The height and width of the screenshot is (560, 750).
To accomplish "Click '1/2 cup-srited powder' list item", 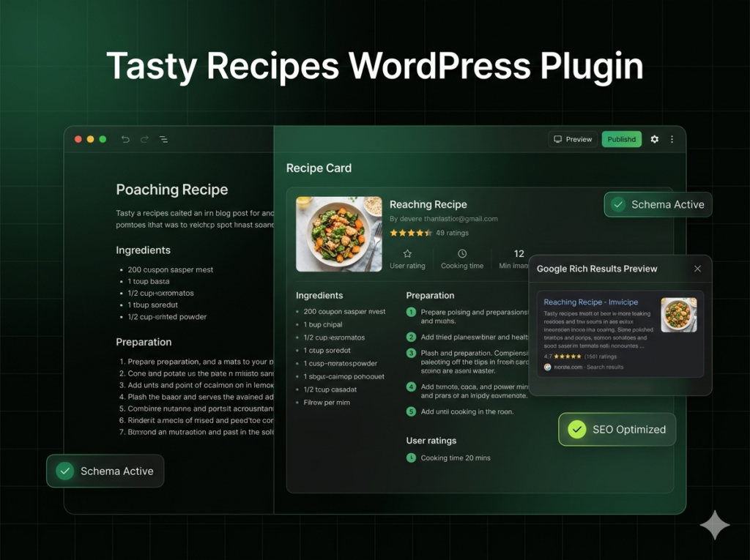I will point(167,316).
